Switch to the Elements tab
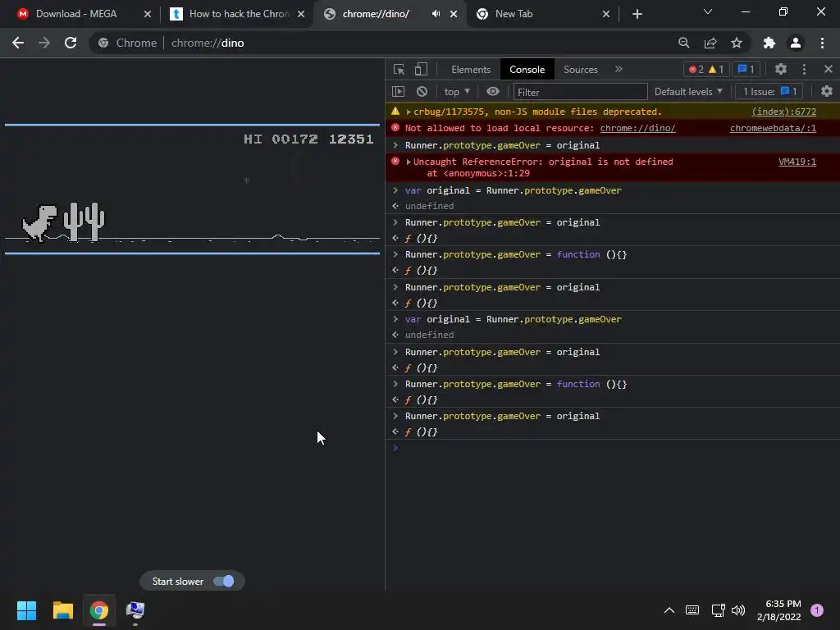Image resolution: width=840 pixels, height=630 pixels. click(x=470, y=70)
